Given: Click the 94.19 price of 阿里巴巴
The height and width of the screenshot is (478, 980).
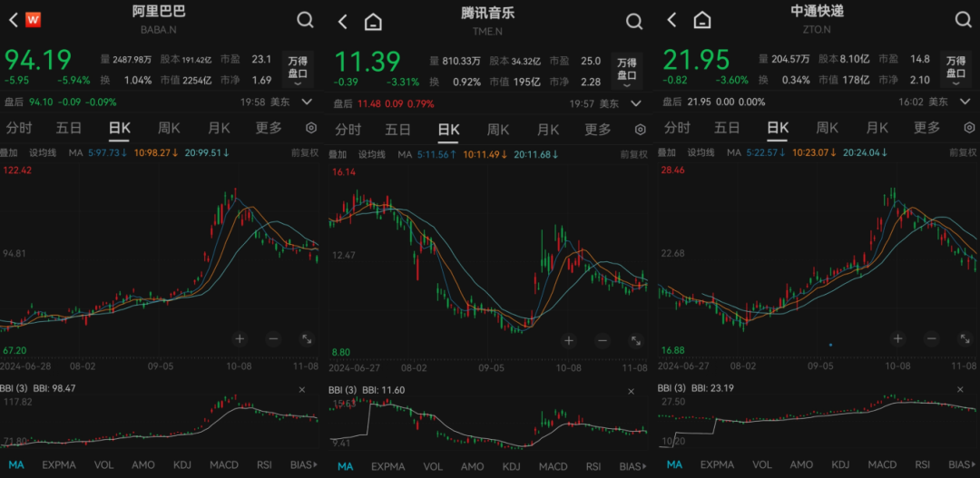Looking at the screenshot, I should pos(38,60).
